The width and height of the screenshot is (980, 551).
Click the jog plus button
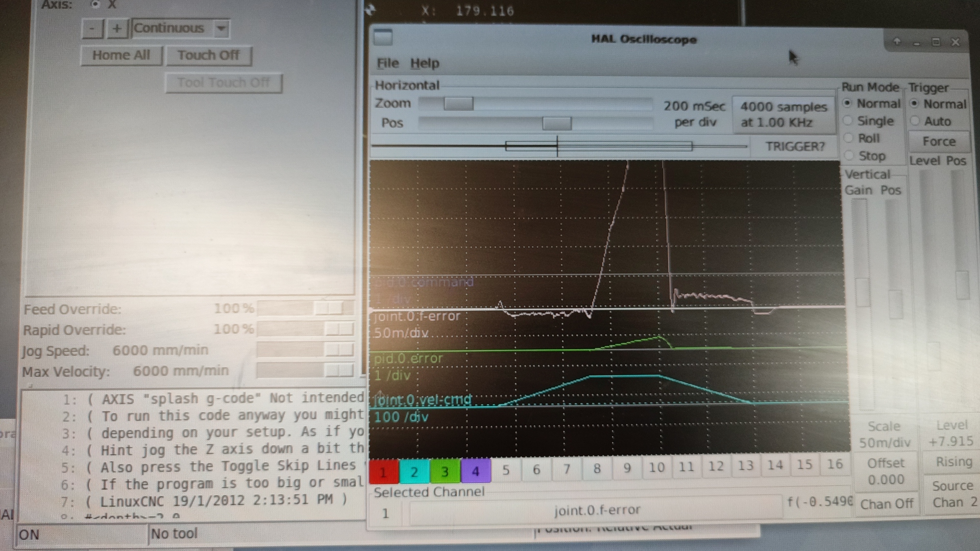117,29
